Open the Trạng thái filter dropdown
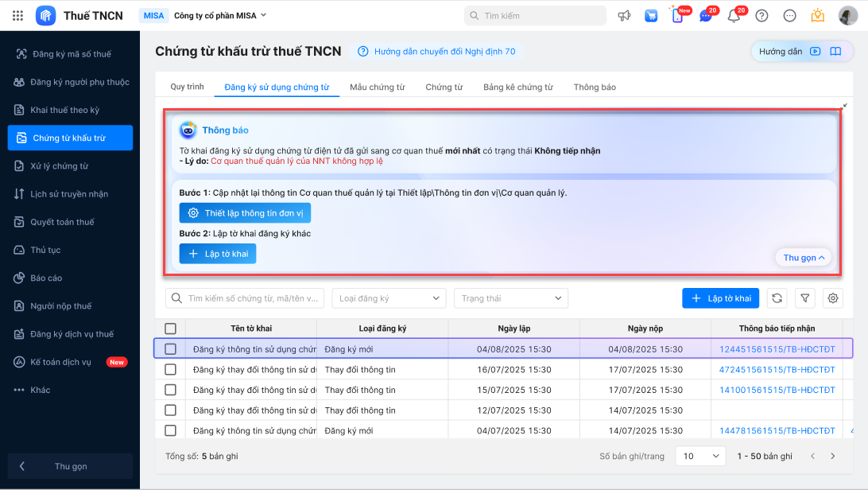868x490 pixels. click(x=511, y=298)
